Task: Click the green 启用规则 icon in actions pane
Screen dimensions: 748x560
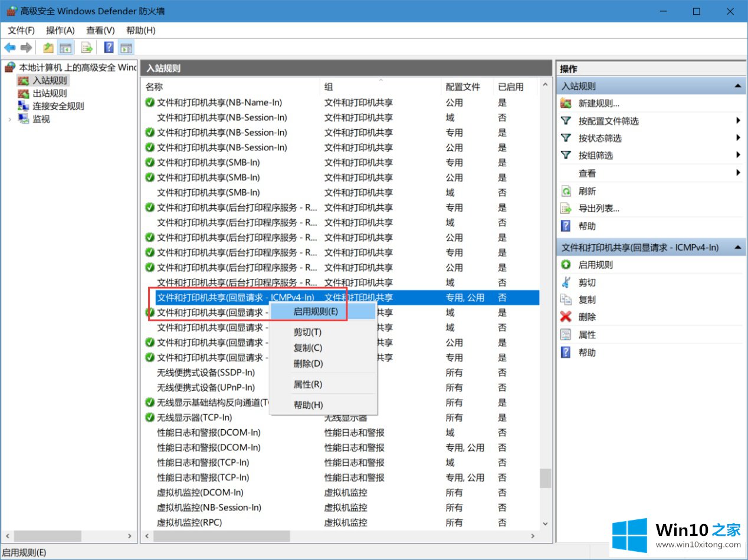Action: [566, 265]
